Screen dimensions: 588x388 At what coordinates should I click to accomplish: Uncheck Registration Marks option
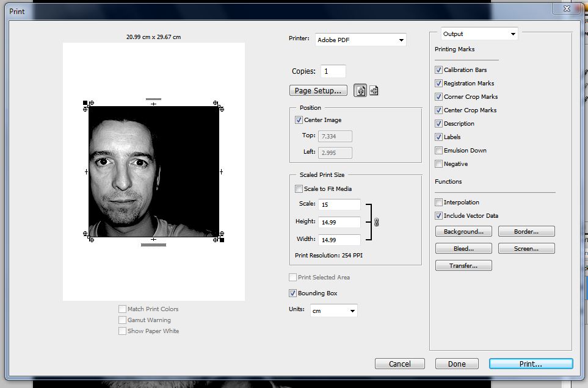pos(438,84)
